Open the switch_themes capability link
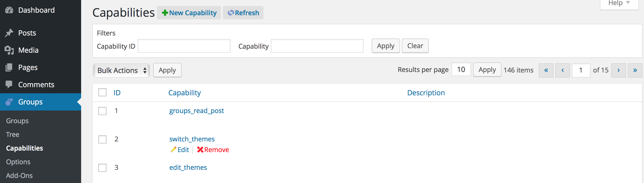Image resolution: width=644 pixels, height=183 pixels. click(x=192, y=139)
